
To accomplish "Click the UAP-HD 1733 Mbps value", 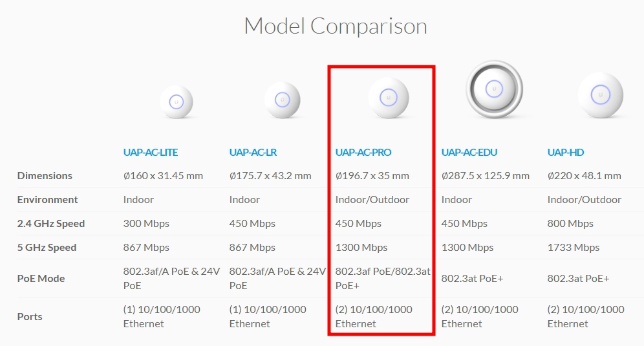I will click(x=574, y=248).
